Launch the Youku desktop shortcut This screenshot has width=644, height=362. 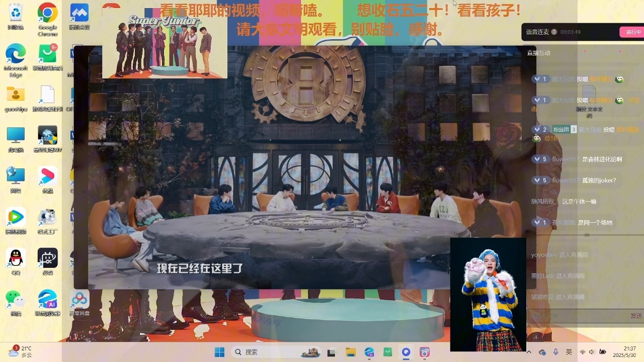pos(47,180)
